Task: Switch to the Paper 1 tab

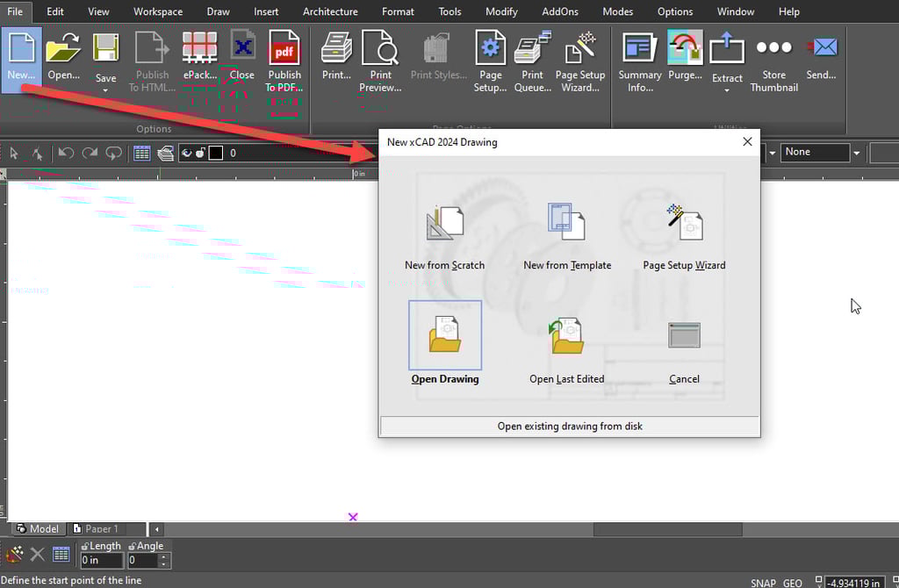Action: (x=97, y=528)
